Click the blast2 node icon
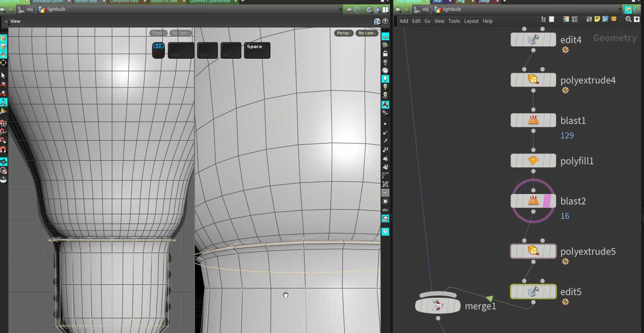This screenshot has width=644, height=333. tap(533, 201)
